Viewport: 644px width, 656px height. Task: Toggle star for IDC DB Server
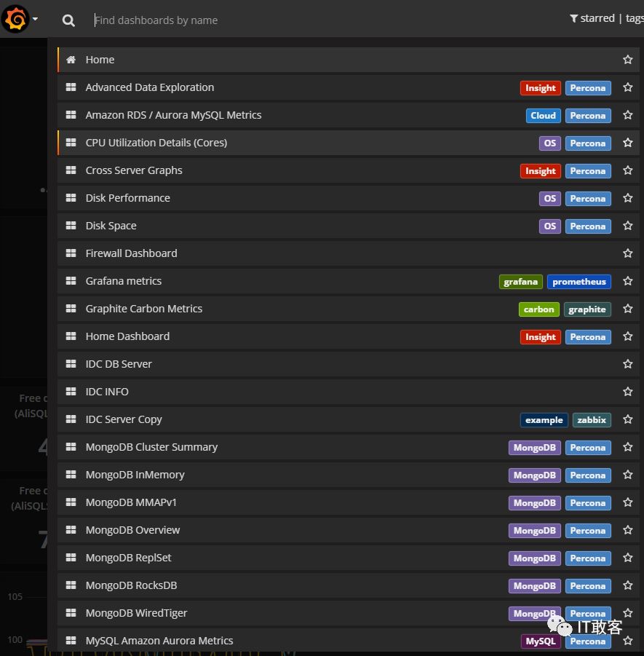tap(627, 364)
